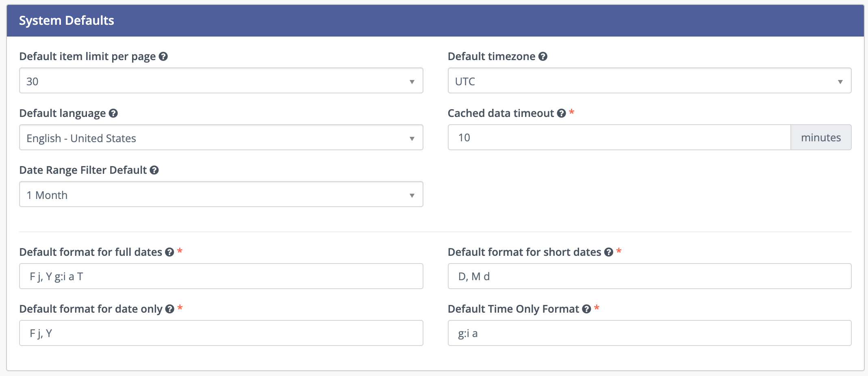Click help icon for short dates format

(608, 252)
